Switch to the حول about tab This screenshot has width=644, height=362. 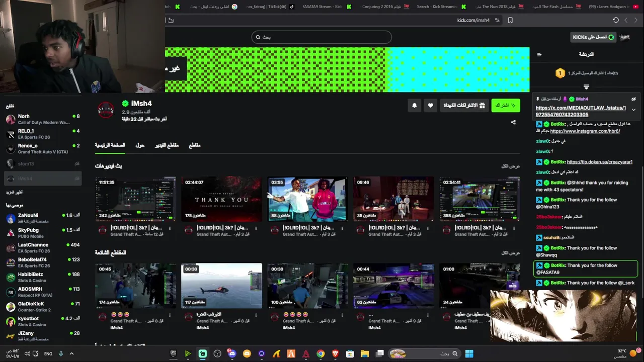[140, 145]
